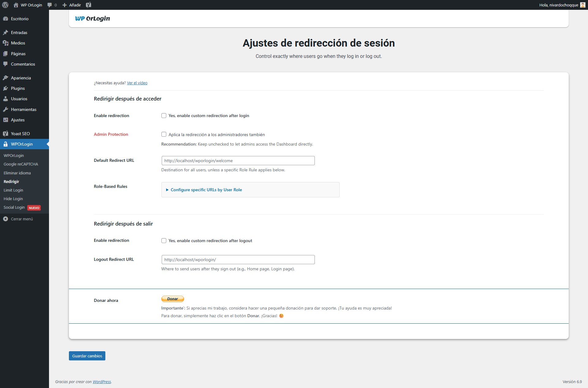Viewport: 588px width, 388px height.
Task: Click the Guardar cambios button
Action: tap(87, 356)
